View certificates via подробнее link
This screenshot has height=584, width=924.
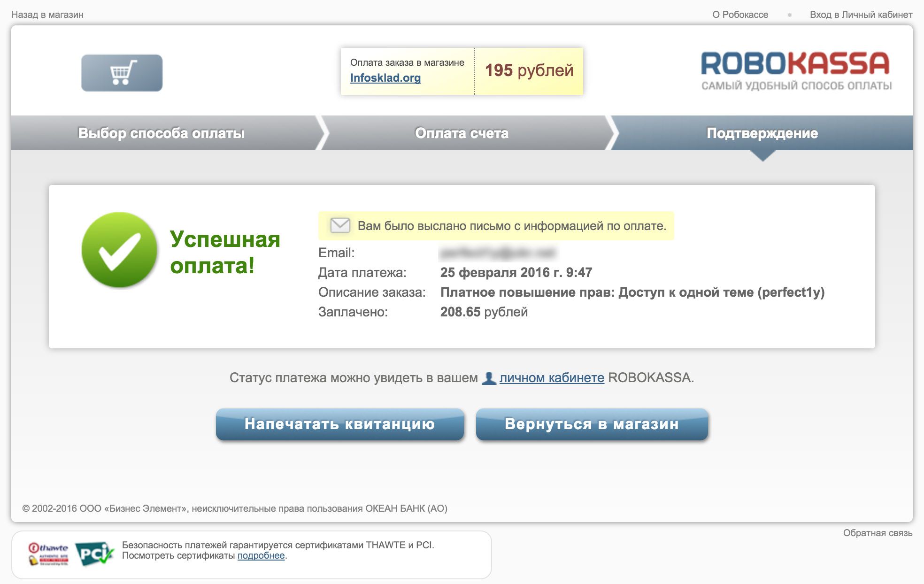coord(261,556)
